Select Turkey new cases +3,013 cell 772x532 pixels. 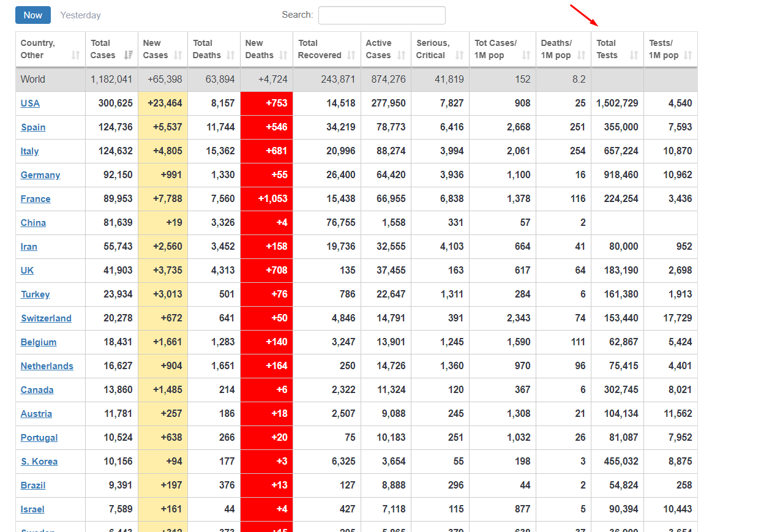[163, 294]
